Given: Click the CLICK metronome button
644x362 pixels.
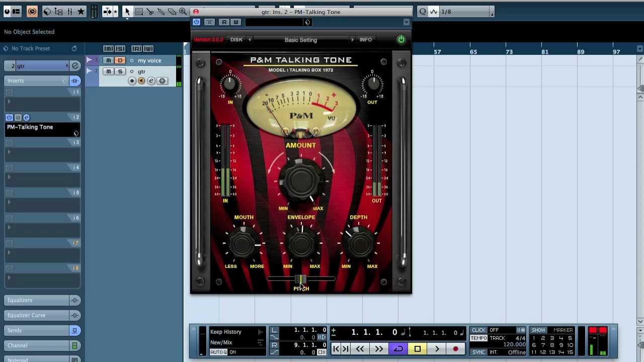Looking at the screenshot, I should 478,330.
